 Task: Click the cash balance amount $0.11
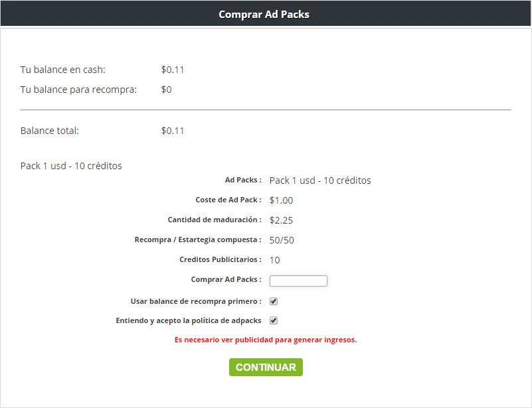click(x=173, y=70)
